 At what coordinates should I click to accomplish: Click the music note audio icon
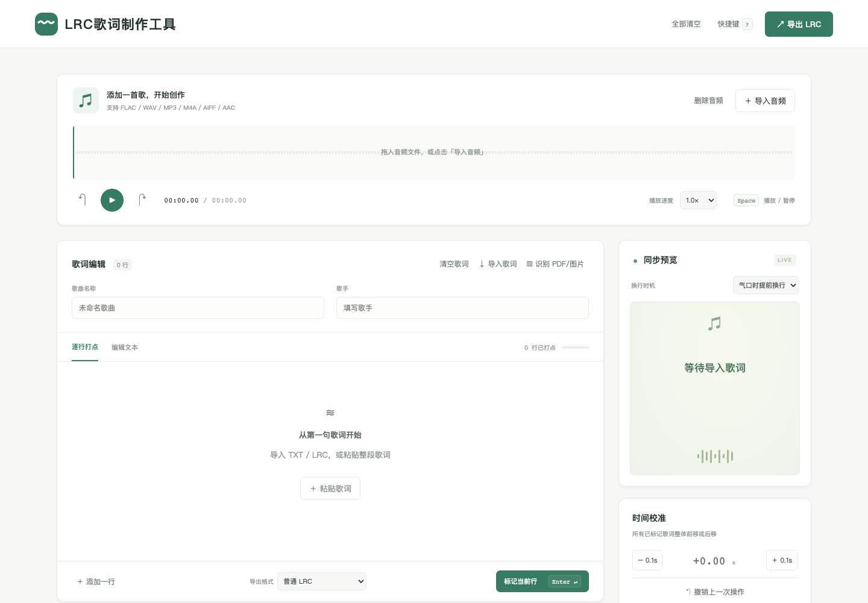point(86,100)
